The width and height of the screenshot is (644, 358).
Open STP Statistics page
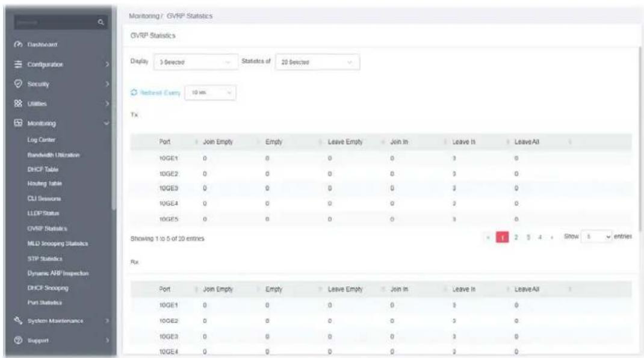click(x=45, y=259)
